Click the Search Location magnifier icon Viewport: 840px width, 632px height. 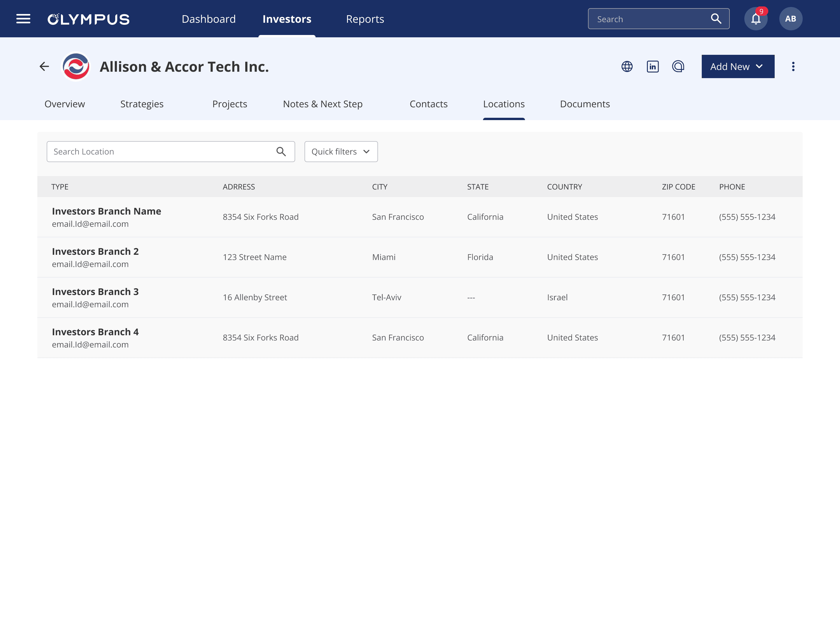[x=281, y=152]
